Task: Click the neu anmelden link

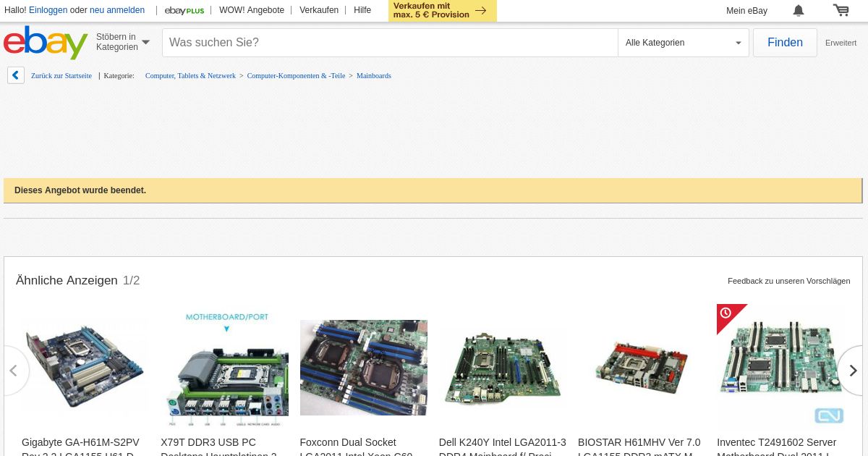Action: pyautogui.click(x=117, y=10)
